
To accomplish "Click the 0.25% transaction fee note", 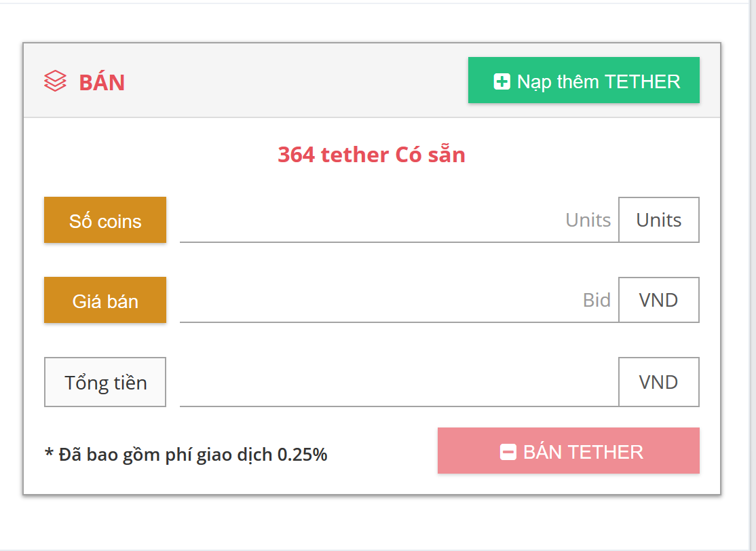I will [x=186, y=455].
